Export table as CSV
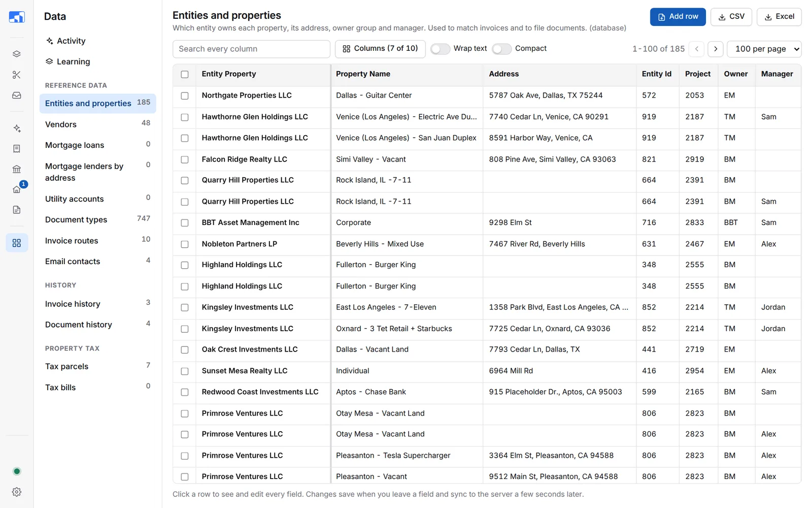The width and height of the screenshot is (812, 508). coord(731,17)
